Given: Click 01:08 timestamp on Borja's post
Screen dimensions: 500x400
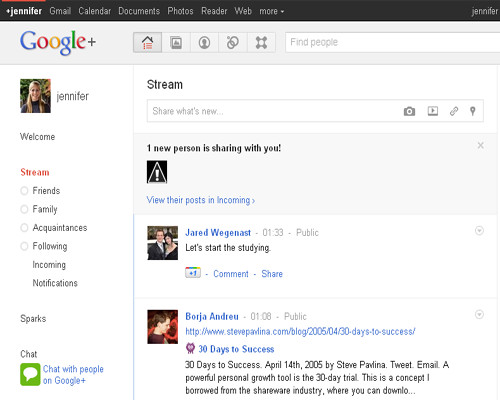Looking at the screenshot, I should pyautogui.click(x=261, y=316).
